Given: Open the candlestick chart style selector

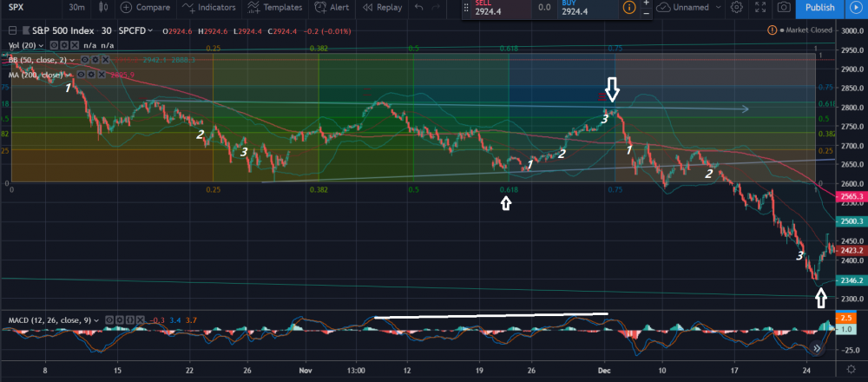Looking at the screenshot, I should click(102, 8).
